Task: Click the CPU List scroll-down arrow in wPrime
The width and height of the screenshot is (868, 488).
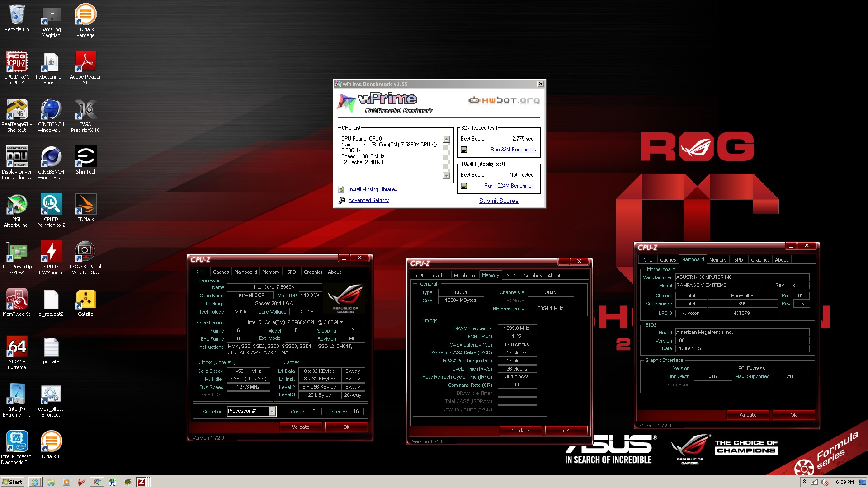Action: click(447, 176)
